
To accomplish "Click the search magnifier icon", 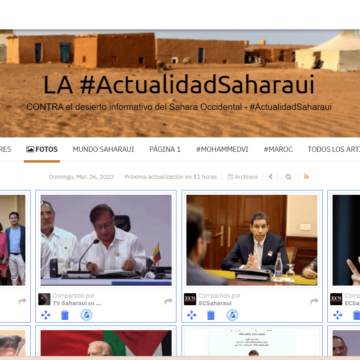I will [x=288, y=177].
